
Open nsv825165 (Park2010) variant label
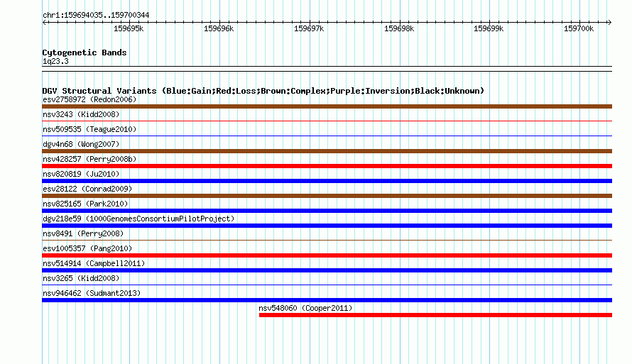tap(85, 204)
